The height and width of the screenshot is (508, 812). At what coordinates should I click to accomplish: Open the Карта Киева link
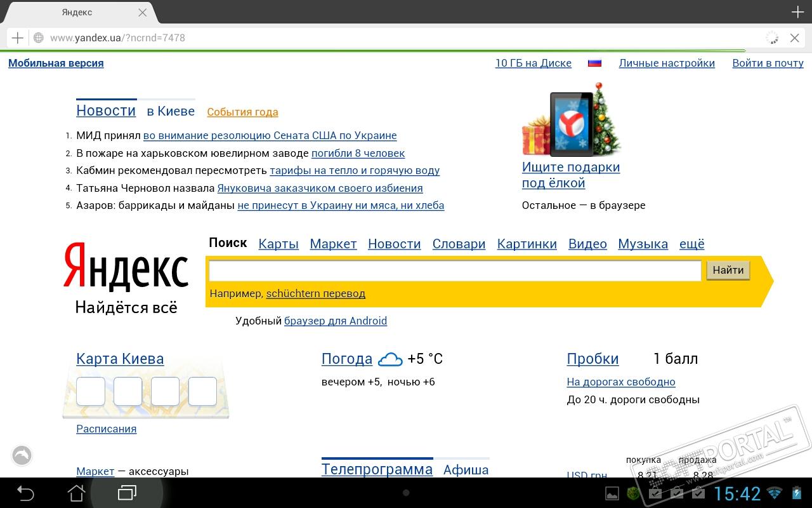click(120, 359)
